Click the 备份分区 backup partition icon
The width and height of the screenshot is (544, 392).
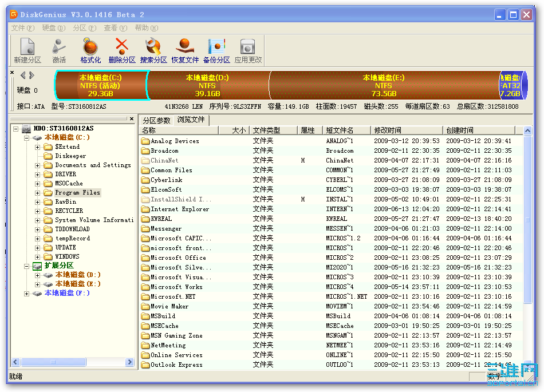[216, 46]
